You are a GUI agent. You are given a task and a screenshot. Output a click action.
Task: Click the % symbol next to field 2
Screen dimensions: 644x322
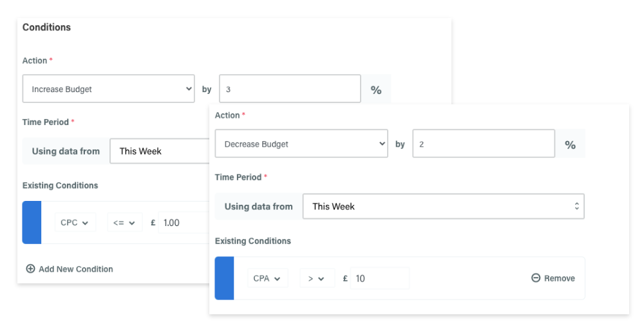pos(570,144)
